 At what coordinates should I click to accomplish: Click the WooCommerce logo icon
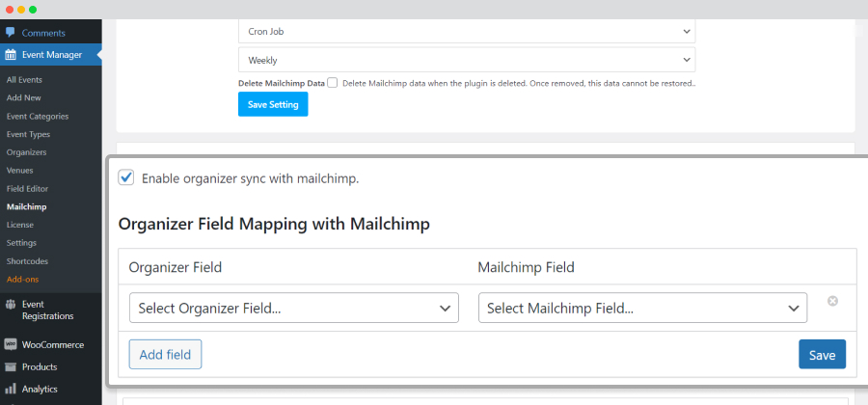pyautogui.click(x=10, y=344)
